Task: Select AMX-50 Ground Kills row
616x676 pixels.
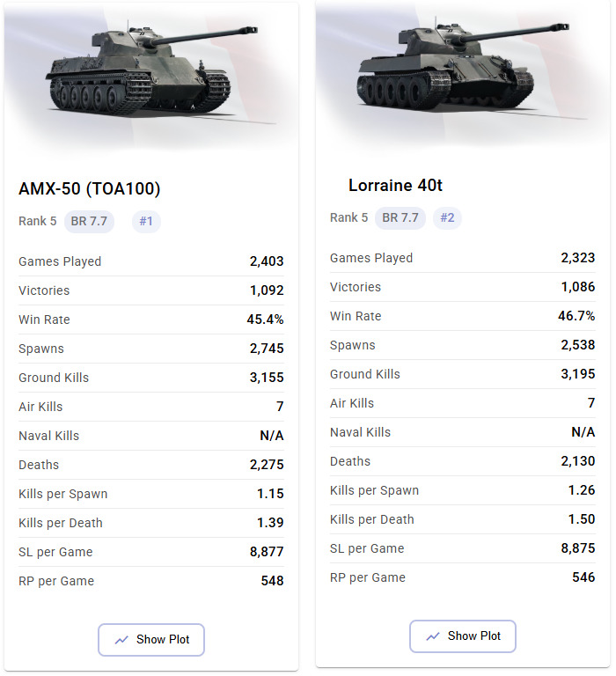Action: [150, 378]
